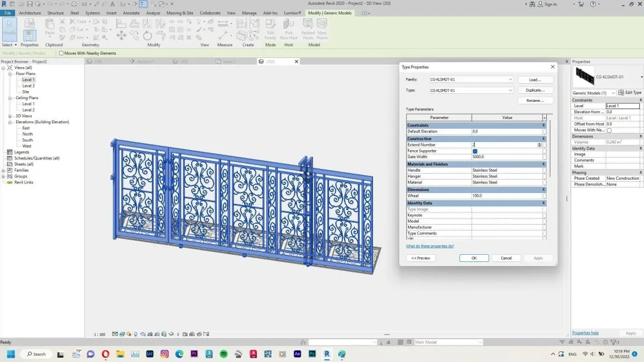
Task: Select the Modify arrow tool in ribbon
Action: [10, 28]
